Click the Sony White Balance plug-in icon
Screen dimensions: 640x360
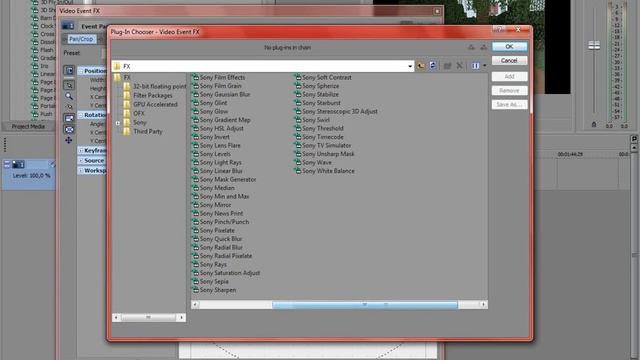coord(298,171)
